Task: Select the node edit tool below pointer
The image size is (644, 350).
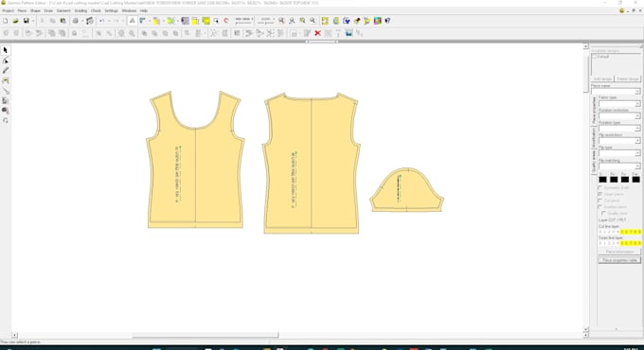Action: (x=6, y=61)
